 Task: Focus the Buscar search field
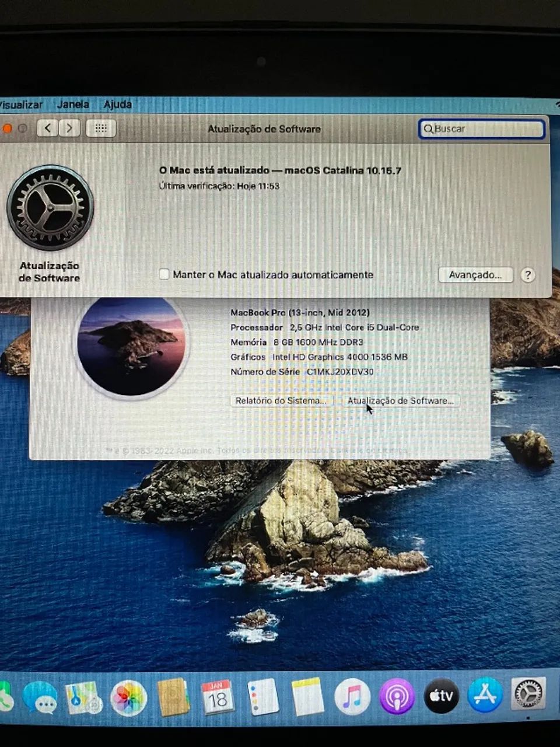click(x=482, y=129)
